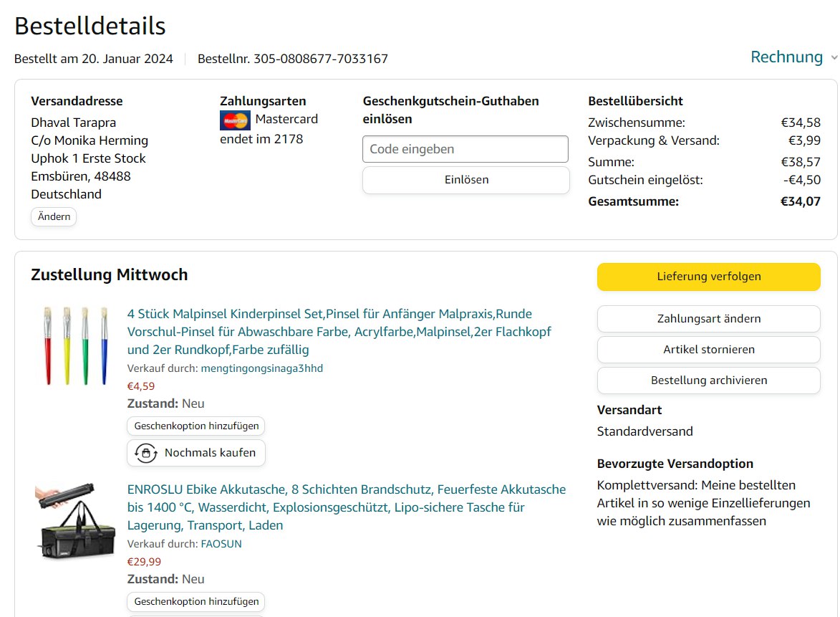Click the Rechnung dropdown chevron arrow
Viewport: 840px width, 617px height.
(834, 58)
